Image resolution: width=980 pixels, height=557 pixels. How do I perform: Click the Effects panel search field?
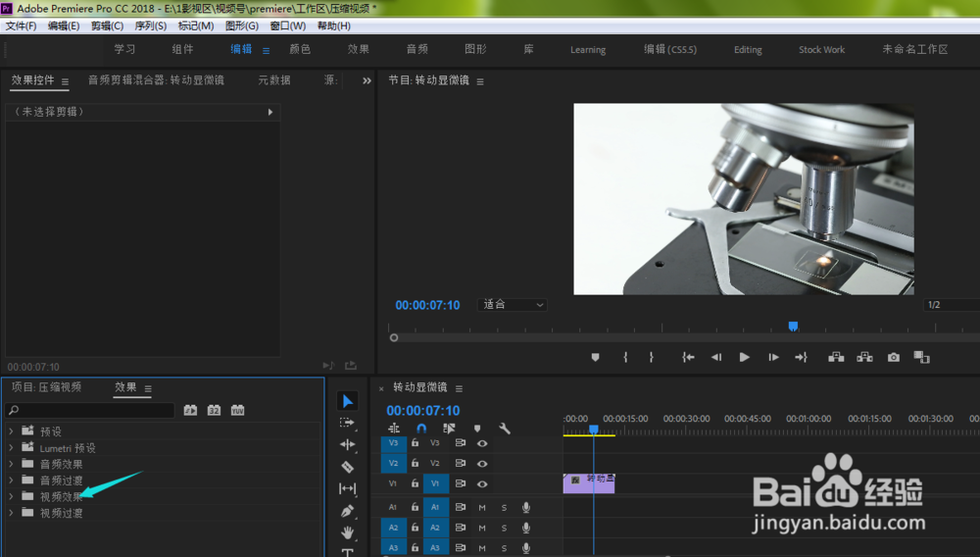tap(89, 410)
